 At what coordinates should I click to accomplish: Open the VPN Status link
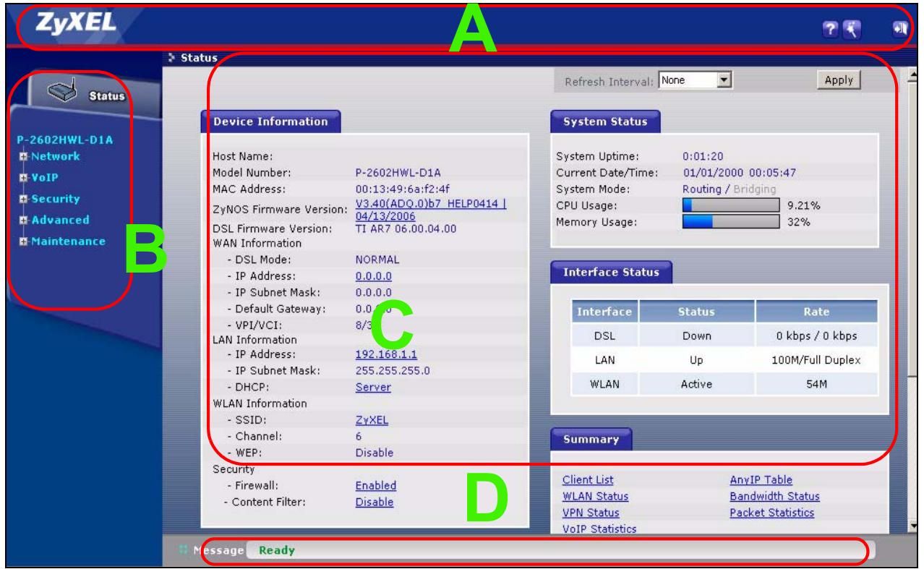(591, 513)
